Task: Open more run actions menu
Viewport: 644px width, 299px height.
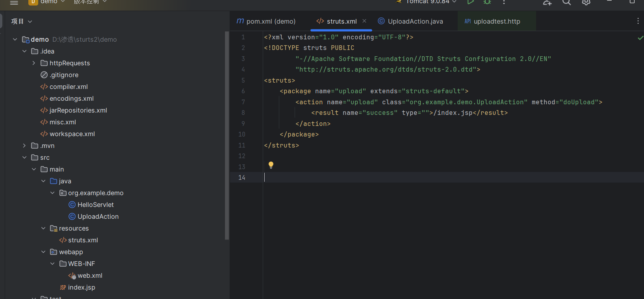Action: point(504,2)
